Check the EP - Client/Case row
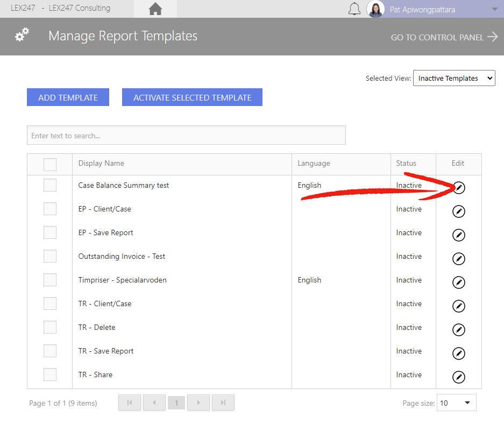Viewport: 504px width, 431px height. click(x=50, y=209)
